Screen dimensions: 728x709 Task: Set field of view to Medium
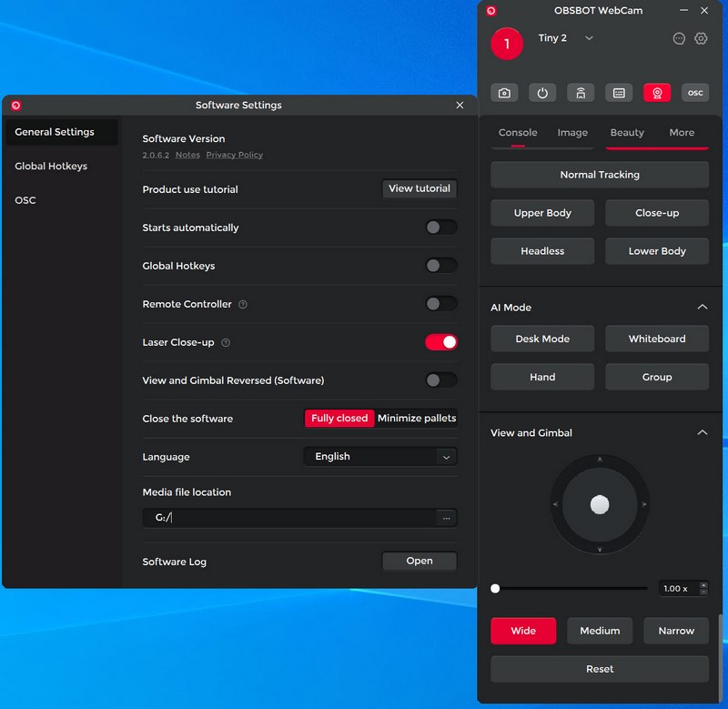(x=600, y=631)
